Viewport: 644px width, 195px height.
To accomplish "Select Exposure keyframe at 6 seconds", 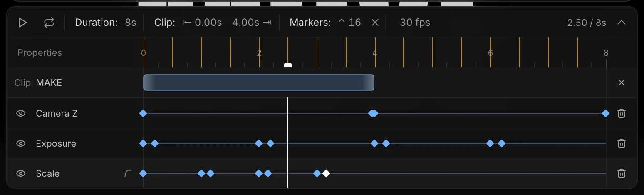I will [x=490, y=143].
